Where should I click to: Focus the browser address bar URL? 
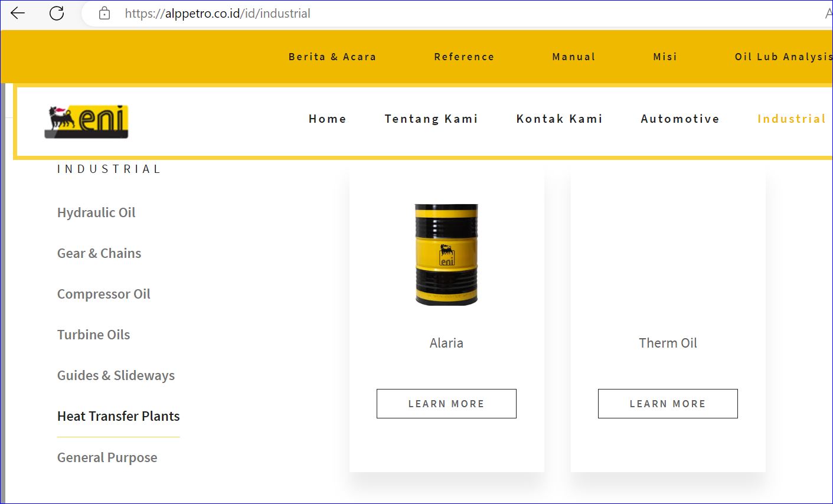pyautogui.click(x=217, y=14)
